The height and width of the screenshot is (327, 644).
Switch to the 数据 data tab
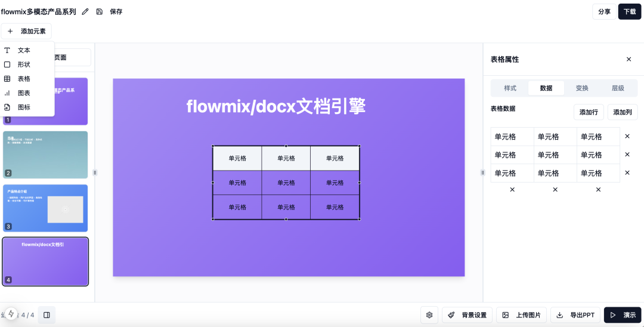coord(546,88)
